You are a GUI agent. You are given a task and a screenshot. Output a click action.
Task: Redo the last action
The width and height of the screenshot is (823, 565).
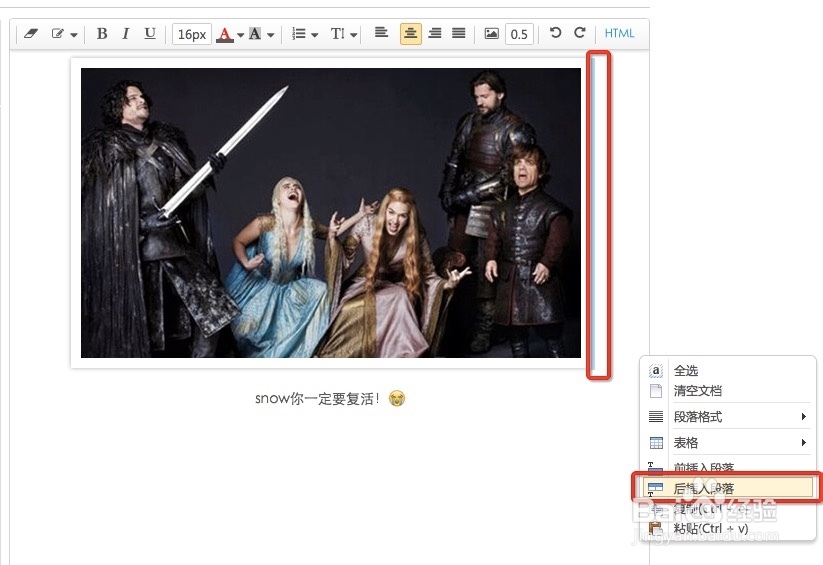(x=579, y=33)
